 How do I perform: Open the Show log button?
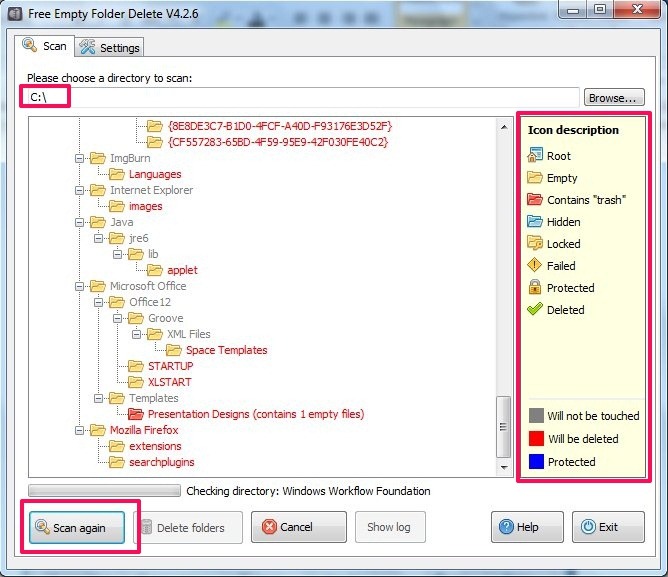[390, 527]
